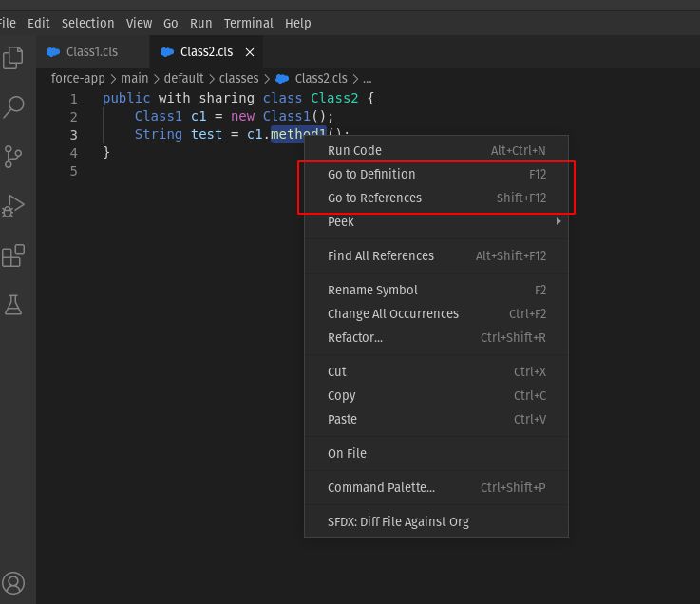This screenshot has width=700, height=604.
Task: Open the Selection menu
Action: 88,23
